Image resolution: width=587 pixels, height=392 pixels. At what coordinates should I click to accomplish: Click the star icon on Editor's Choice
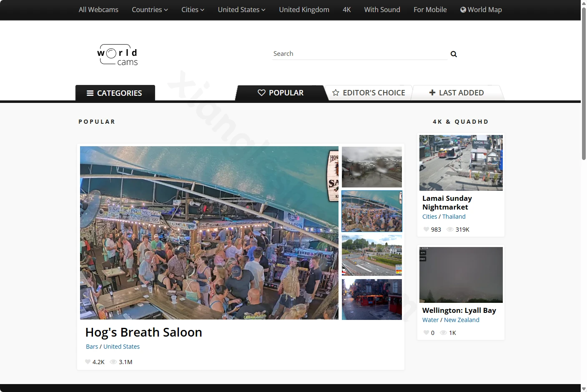pos(336,93)
